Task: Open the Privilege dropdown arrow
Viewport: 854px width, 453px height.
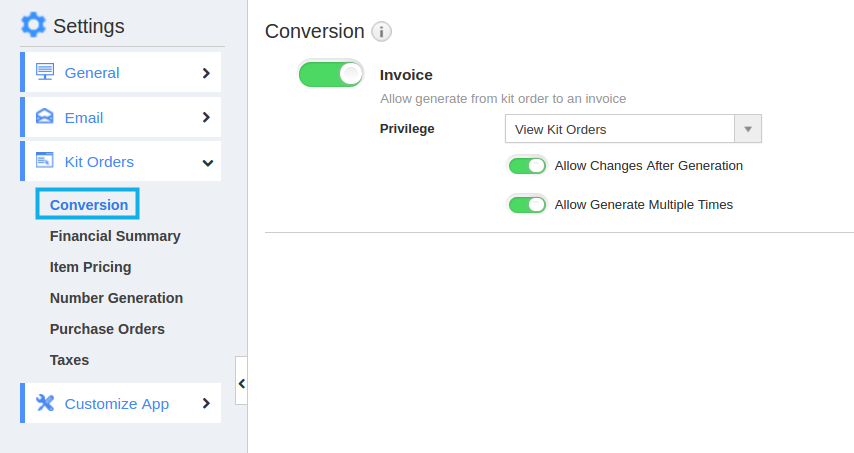Action: [748, 129]
